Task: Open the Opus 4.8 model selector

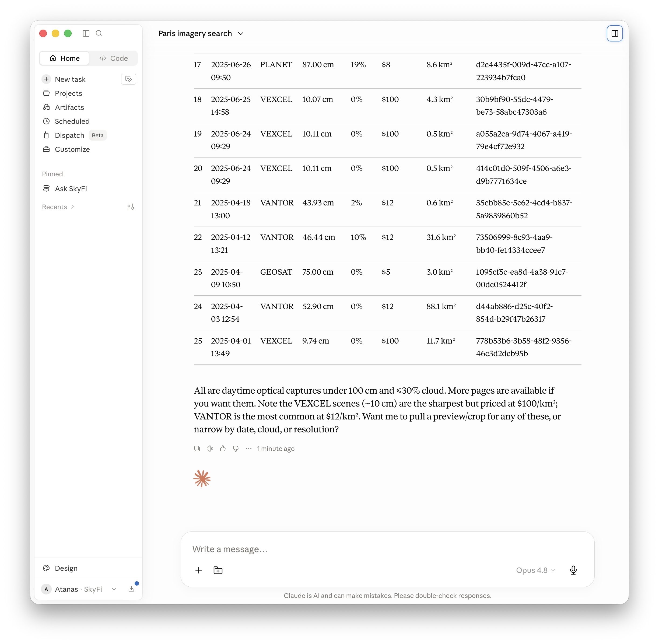Action: (536, 570)
